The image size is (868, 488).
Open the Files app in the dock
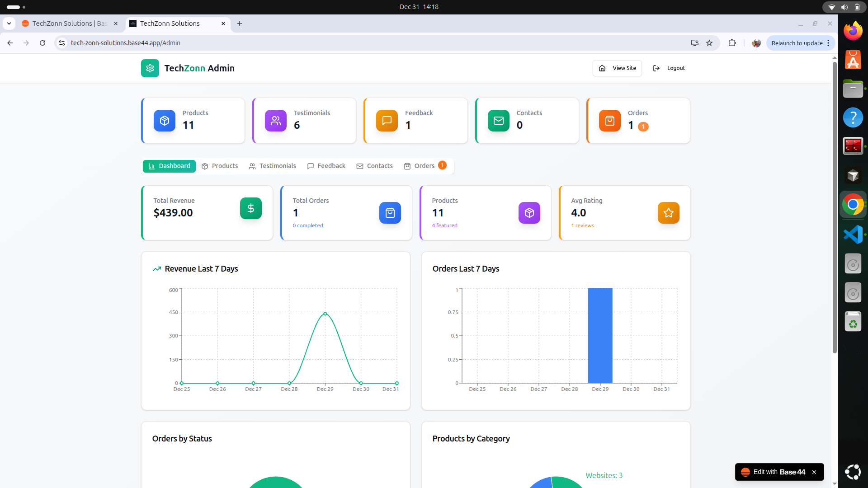click(x=853, y=89)
